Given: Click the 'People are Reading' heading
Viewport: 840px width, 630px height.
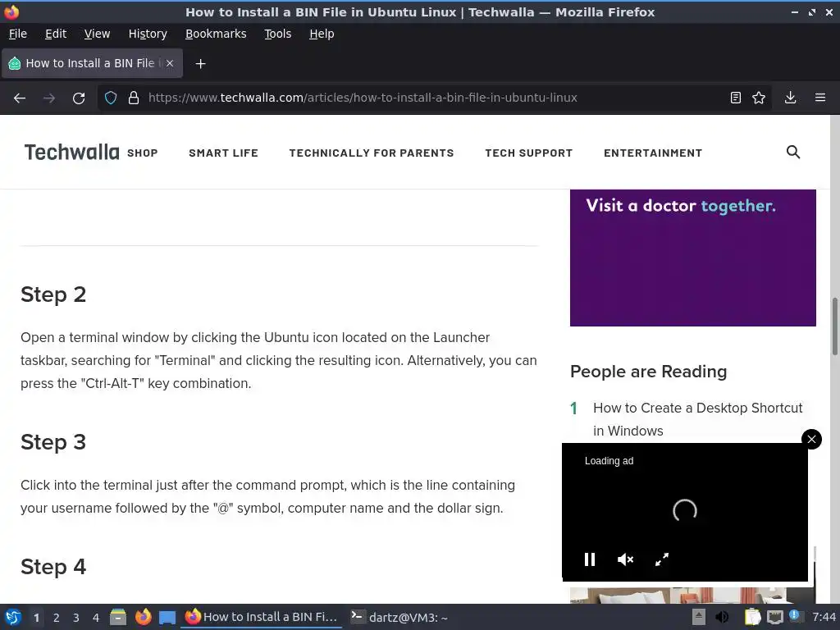Looking at the screenshot, I should tap(648, 372).
